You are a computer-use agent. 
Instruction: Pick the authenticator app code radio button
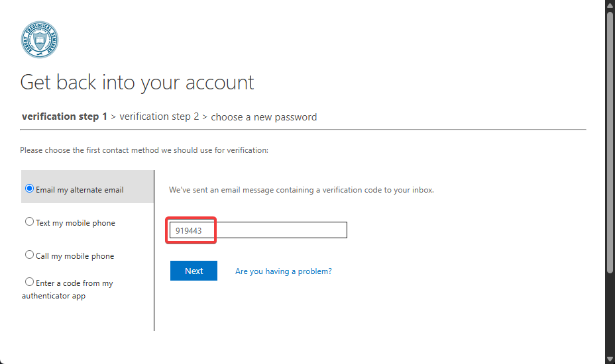point(29,282)
